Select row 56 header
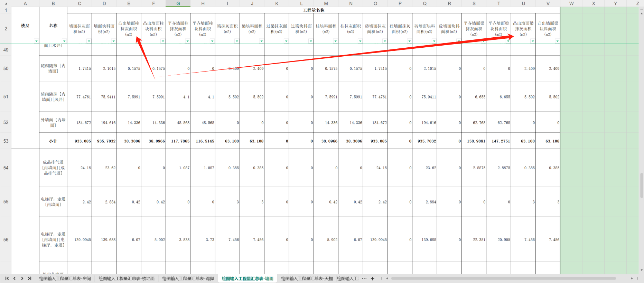 [6, 239]
